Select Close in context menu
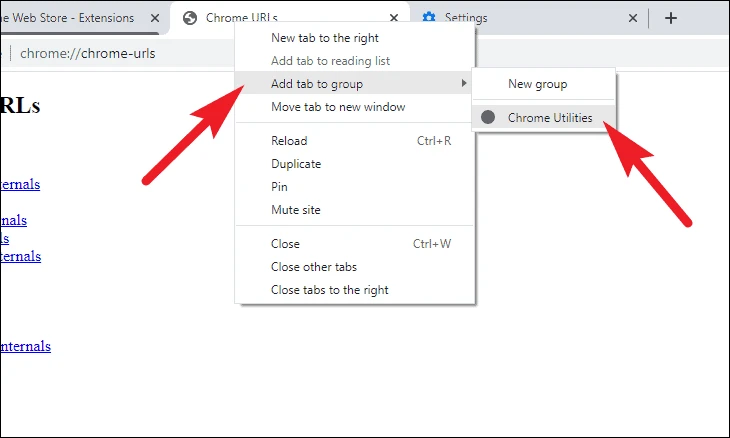 coord(355,243)
